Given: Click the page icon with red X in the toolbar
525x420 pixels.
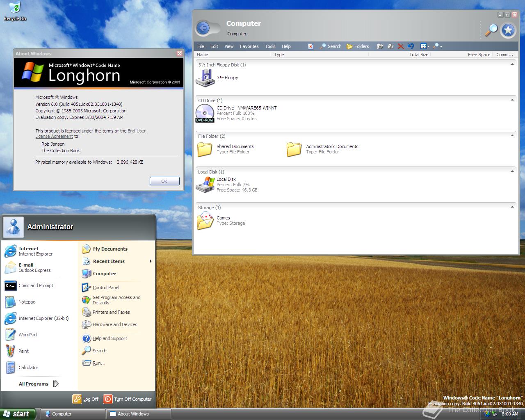Looking at the screenshot, I should (x=310, y=46).
